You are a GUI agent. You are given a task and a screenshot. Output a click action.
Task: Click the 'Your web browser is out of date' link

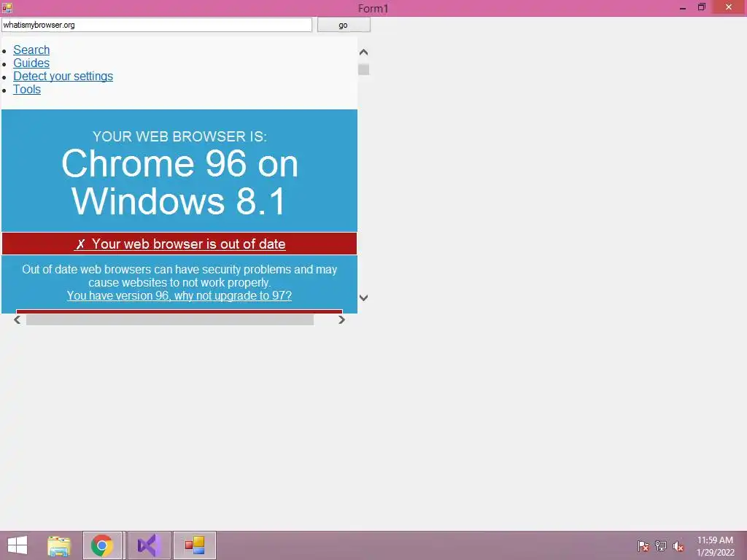coord(179,244)
